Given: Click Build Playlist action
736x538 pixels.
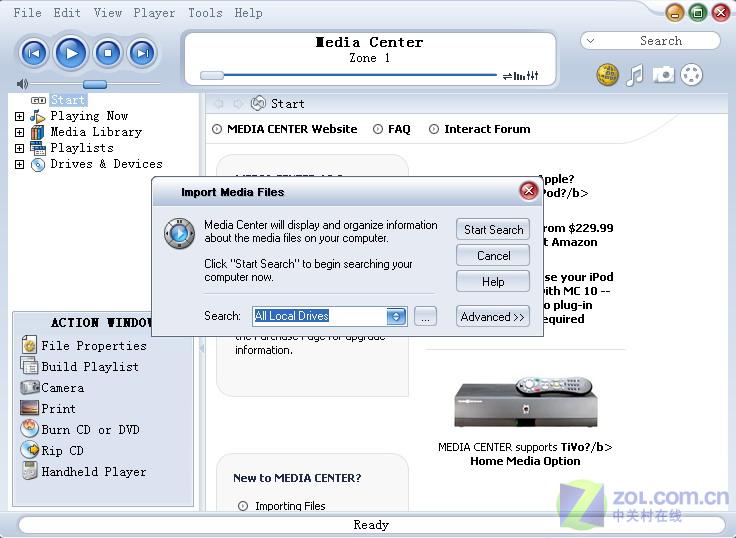Looking at the screenshot, I should [x=80, y=367].
